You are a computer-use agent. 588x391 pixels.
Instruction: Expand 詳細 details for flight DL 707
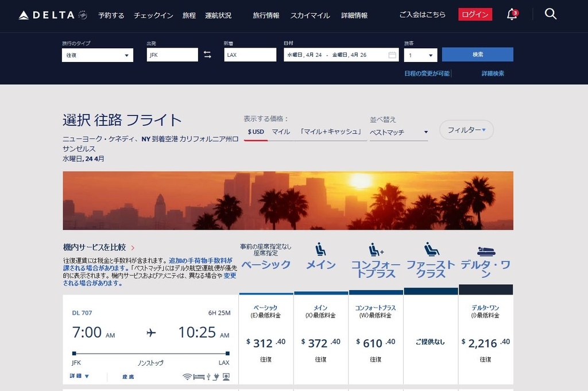pos(79,376)
